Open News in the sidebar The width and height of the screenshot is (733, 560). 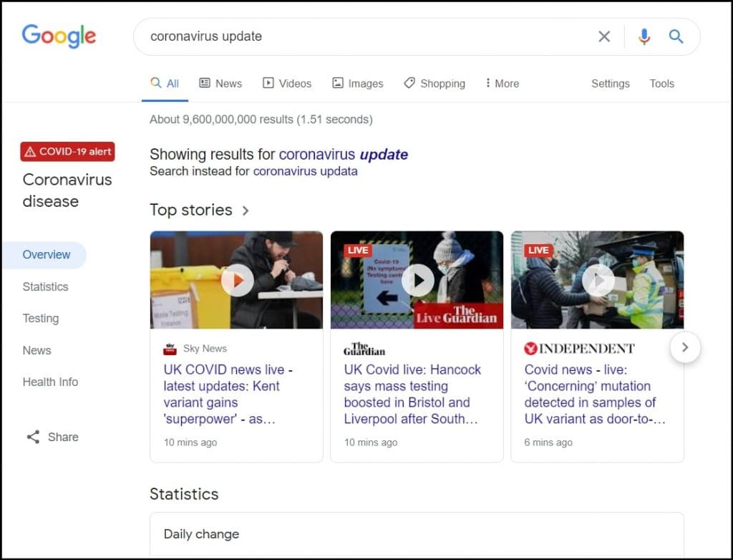37,350
